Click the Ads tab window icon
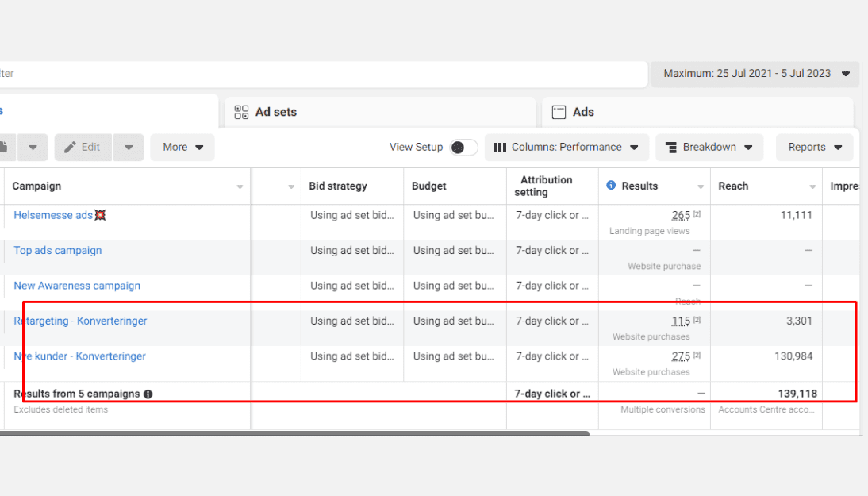The width and height of the screenshot is (868, 496). point(559,113)
